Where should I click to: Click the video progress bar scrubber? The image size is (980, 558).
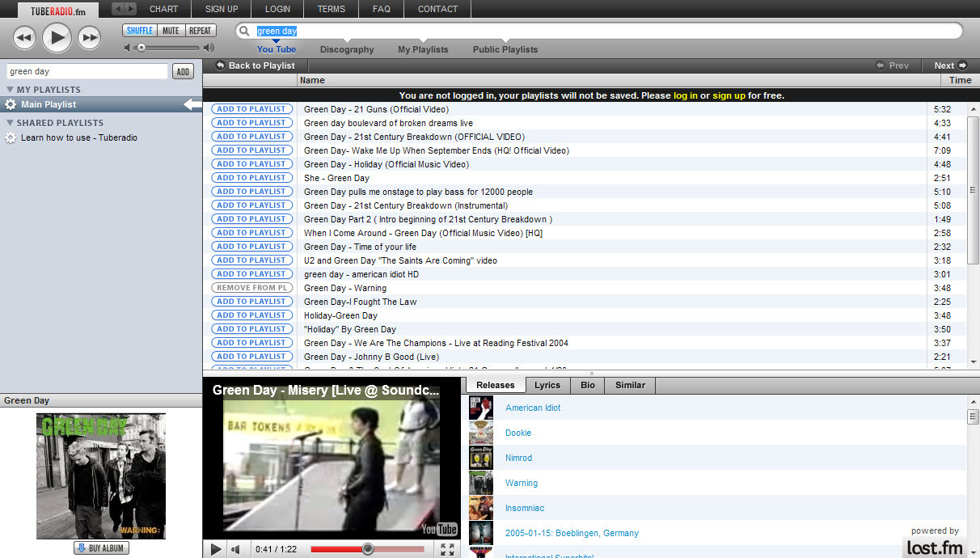click(368, 549)
